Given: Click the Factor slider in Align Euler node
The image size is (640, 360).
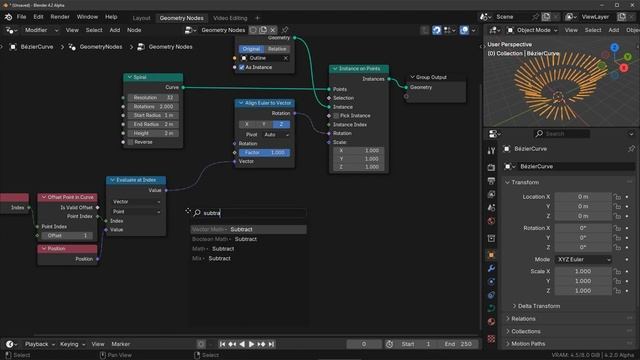Looking at the screenshot, I should pyautogui.click(x=264, y=153).
